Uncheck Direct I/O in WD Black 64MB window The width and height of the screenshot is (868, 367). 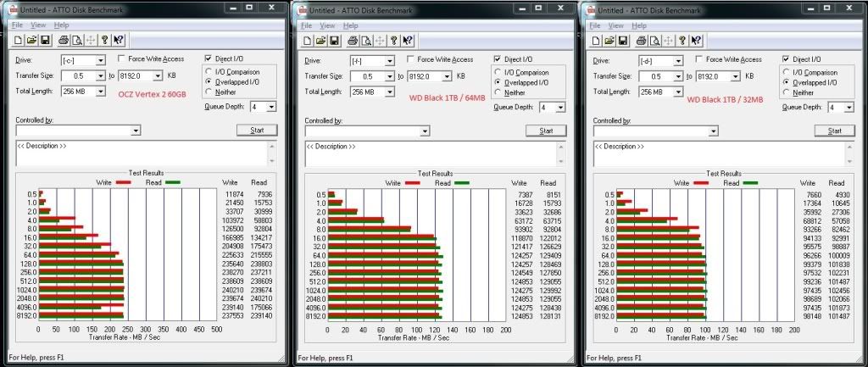[x=498, y=59]
